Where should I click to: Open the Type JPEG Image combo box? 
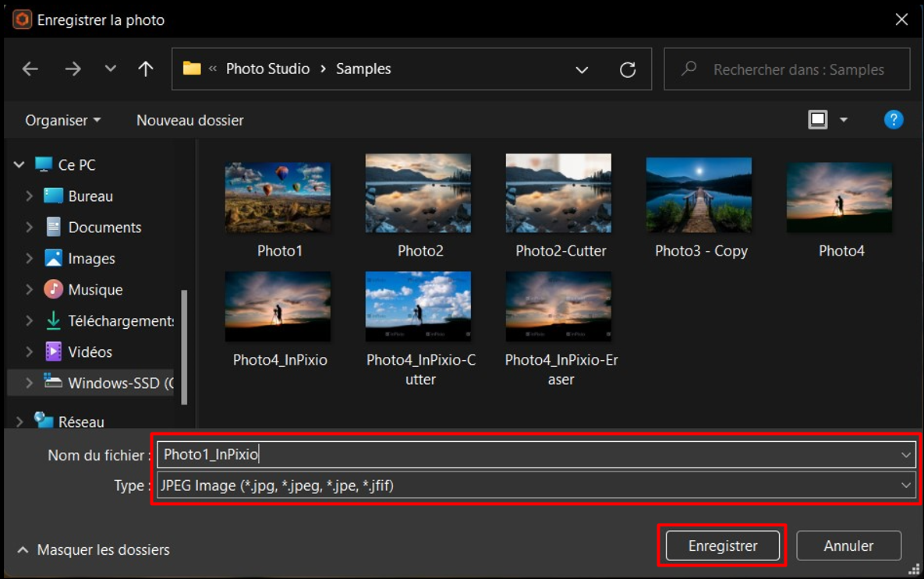coord(536,485)
